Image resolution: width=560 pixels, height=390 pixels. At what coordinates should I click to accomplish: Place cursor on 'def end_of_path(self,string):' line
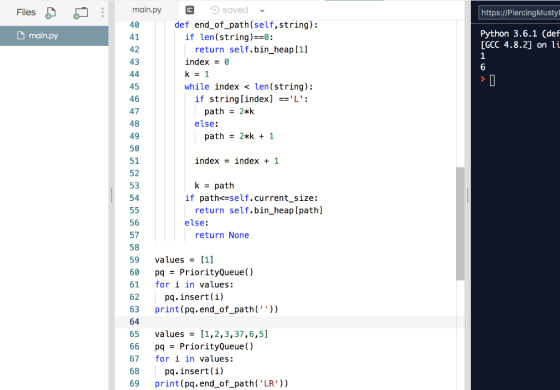coord(246,25)
